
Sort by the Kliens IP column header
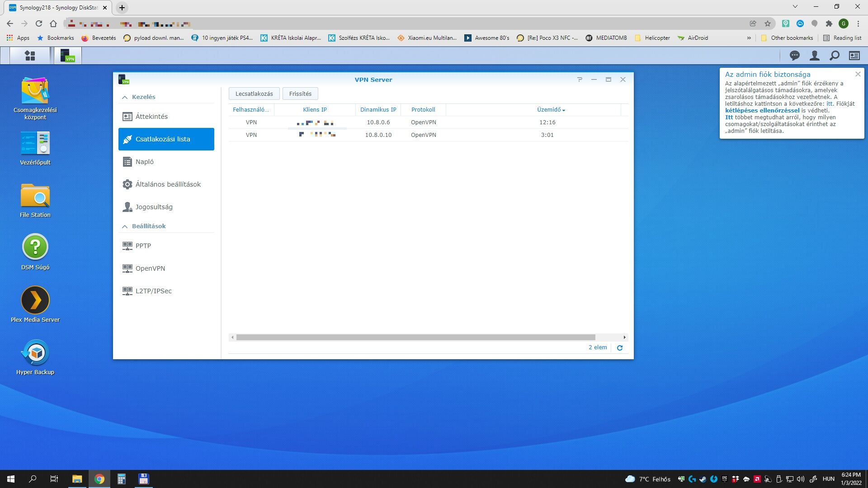click(x=315, y=110)
